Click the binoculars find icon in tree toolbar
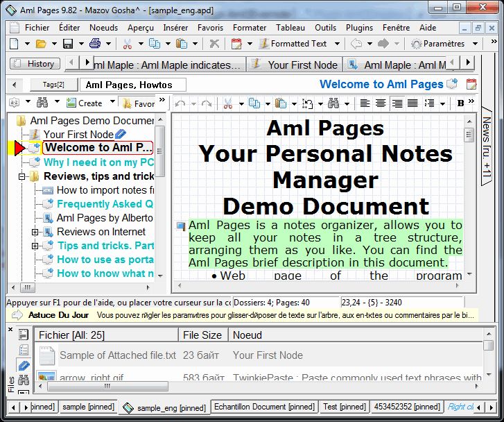The width and height of the screenshot is (504, 422). 42,103
